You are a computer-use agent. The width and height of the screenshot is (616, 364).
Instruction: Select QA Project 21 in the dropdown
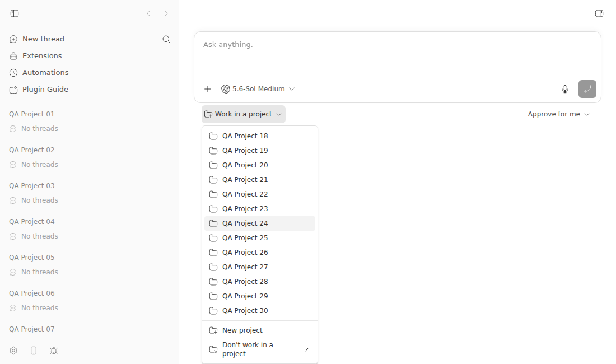click(260, 179)
